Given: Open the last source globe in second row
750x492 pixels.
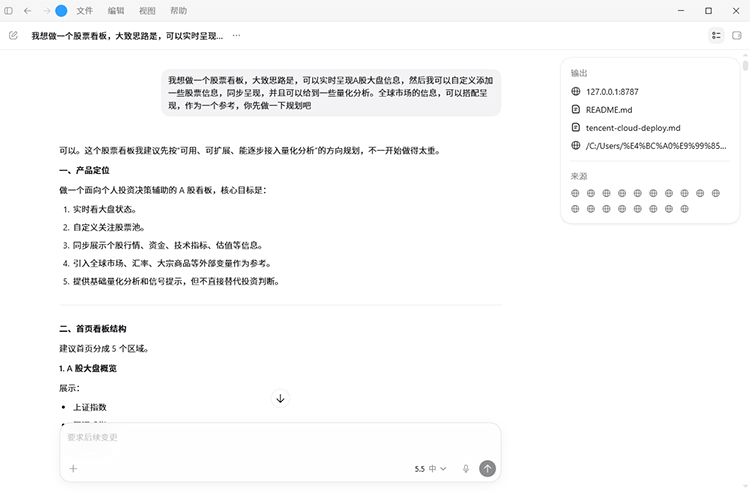Looking at the screenshot, I should 684,209.
